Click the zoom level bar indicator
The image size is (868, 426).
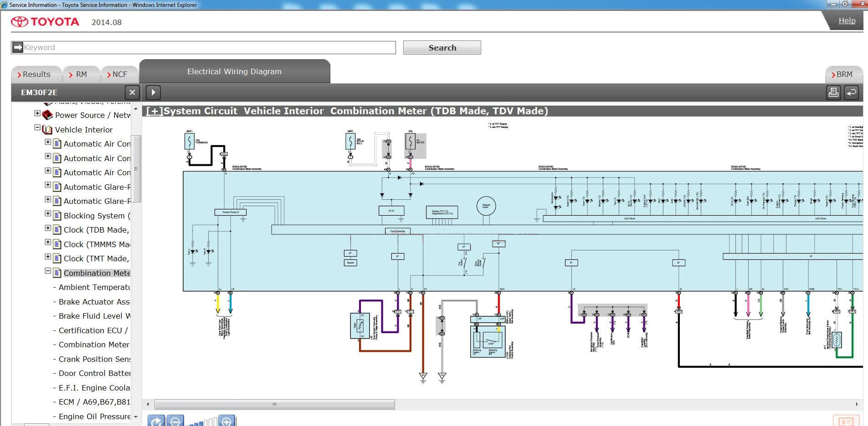201,422
